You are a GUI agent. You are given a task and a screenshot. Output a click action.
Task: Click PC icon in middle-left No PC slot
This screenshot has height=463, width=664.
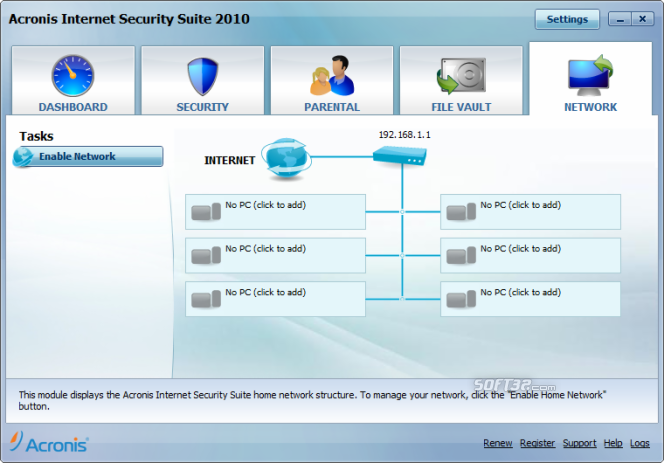[206, 255]
